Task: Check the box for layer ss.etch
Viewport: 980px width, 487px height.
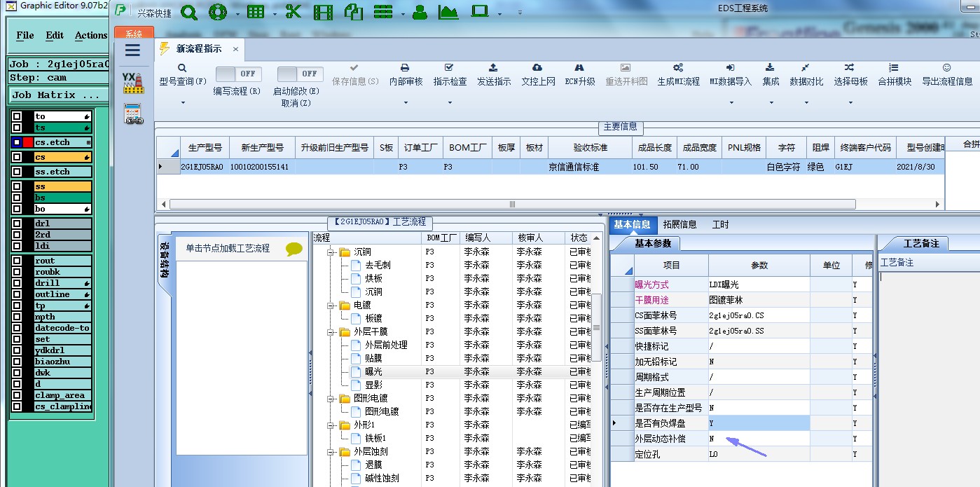Action: 17,172
